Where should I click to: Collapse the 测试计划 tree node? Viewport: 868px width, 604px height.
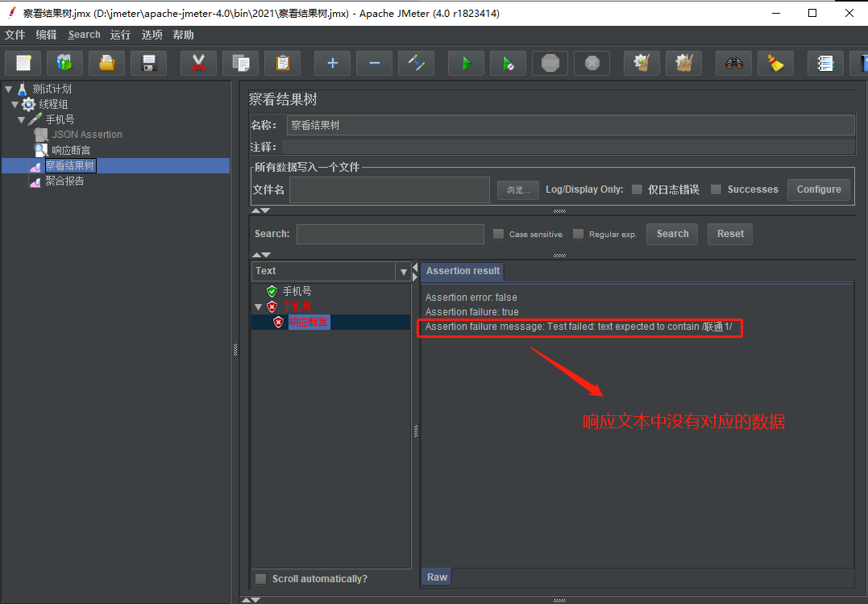(x=8, y=89)
